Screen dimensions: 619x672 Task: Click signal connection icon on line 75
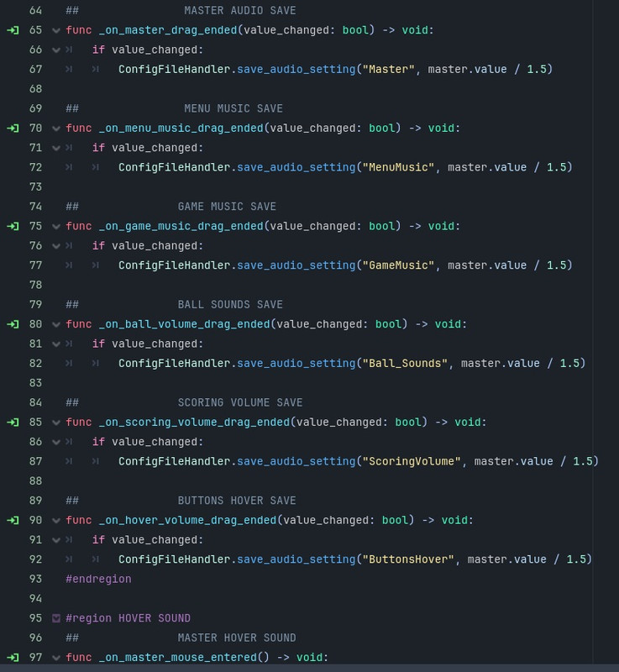[x=13, y=226]
